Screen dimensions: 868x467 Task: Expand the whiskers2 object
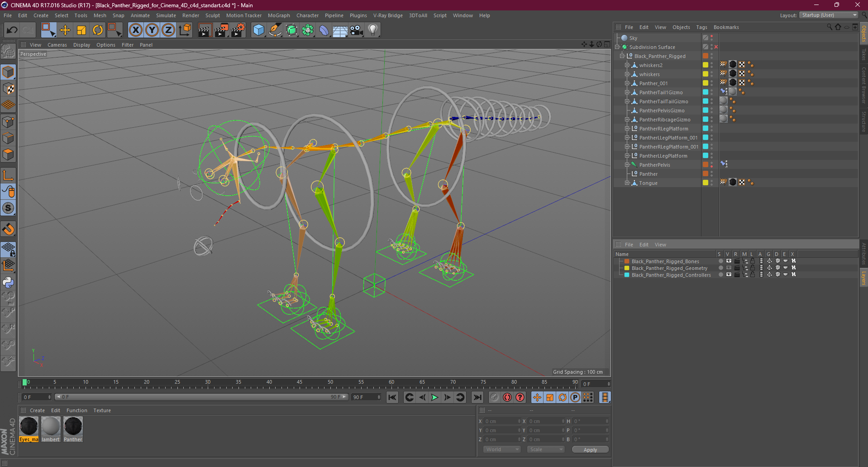627,65
